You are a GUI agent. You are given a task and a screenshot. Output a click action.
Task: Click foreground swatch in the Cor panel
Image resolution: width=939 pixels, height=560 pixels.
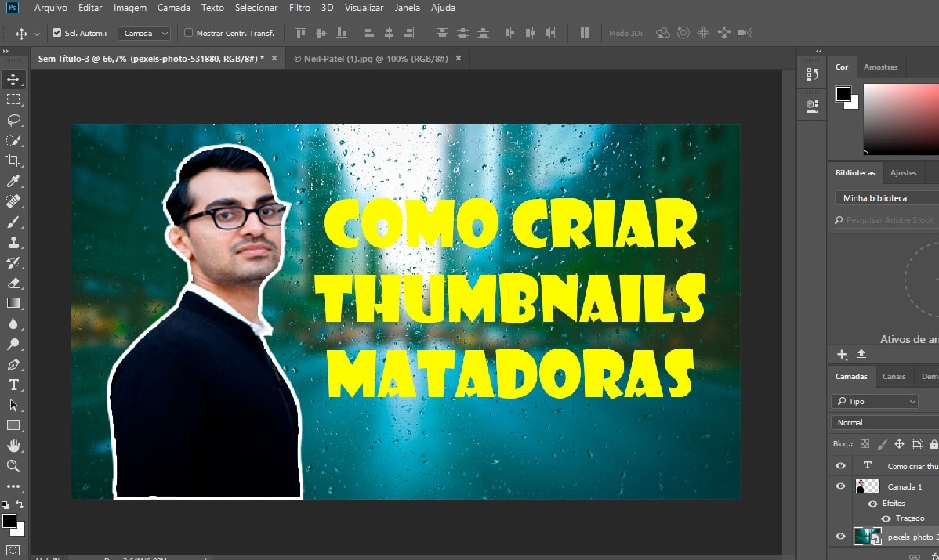tap(843, 94)
